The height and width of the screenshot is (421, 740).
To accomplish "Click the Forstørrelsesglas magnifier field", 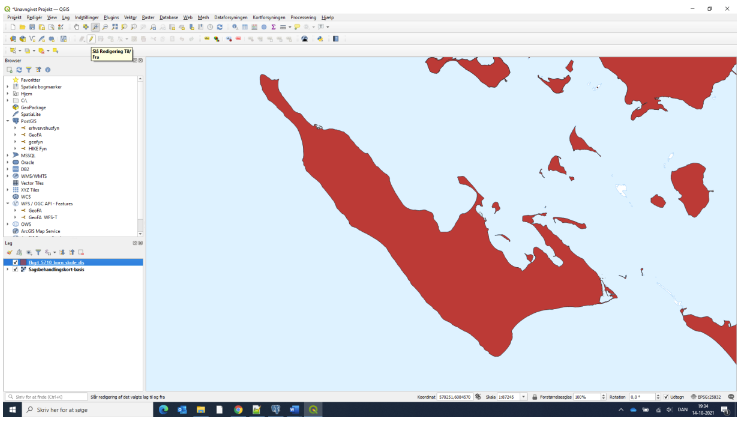I will click(588, 397).
